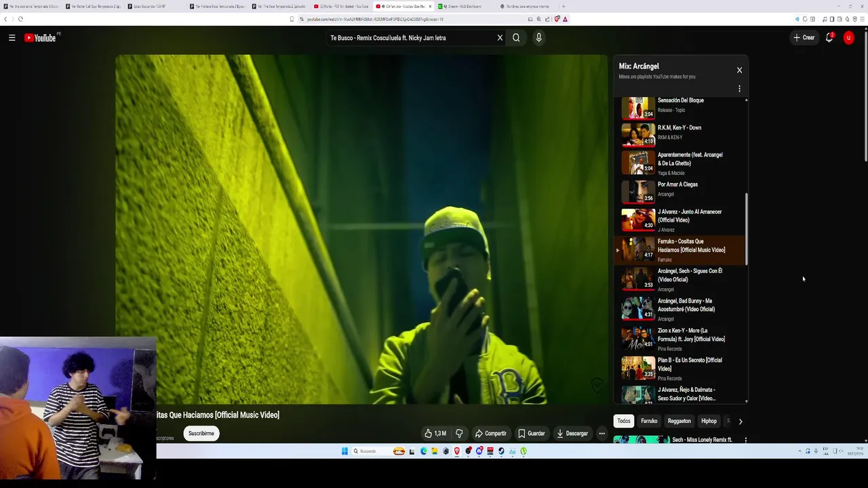Open the Crear upload menu
868x488 pixels.
click(x=804, y=38)
